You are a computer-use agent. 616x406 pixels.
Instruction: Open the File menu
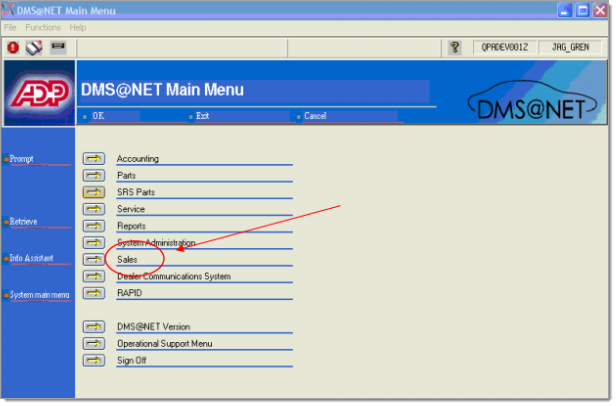[10, 28]
